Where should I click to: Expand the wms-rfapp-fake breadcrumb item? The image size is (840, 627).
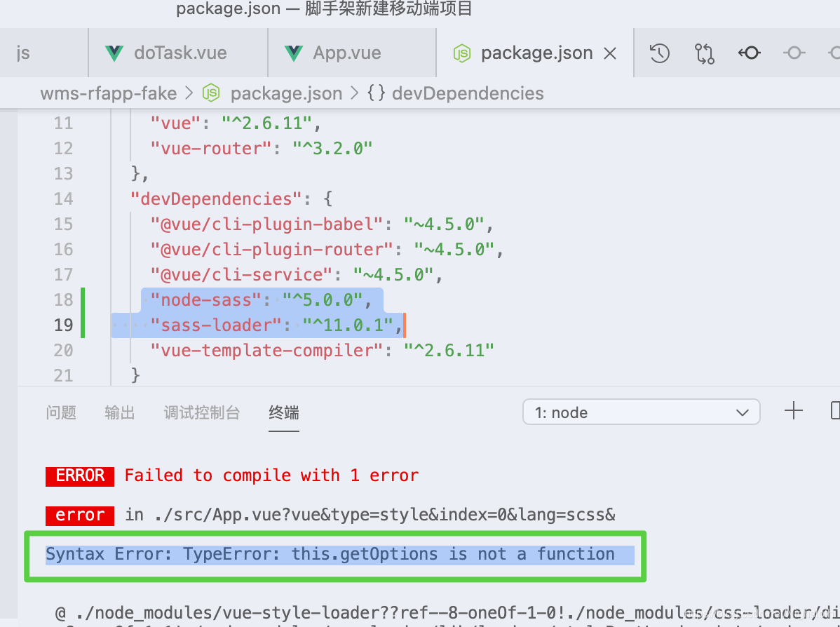[x=108, y=93]
